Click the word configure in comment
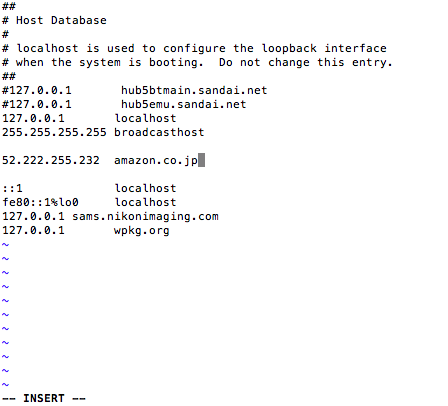448x406 pixels. pyautogui.click(x=194, y=49)
